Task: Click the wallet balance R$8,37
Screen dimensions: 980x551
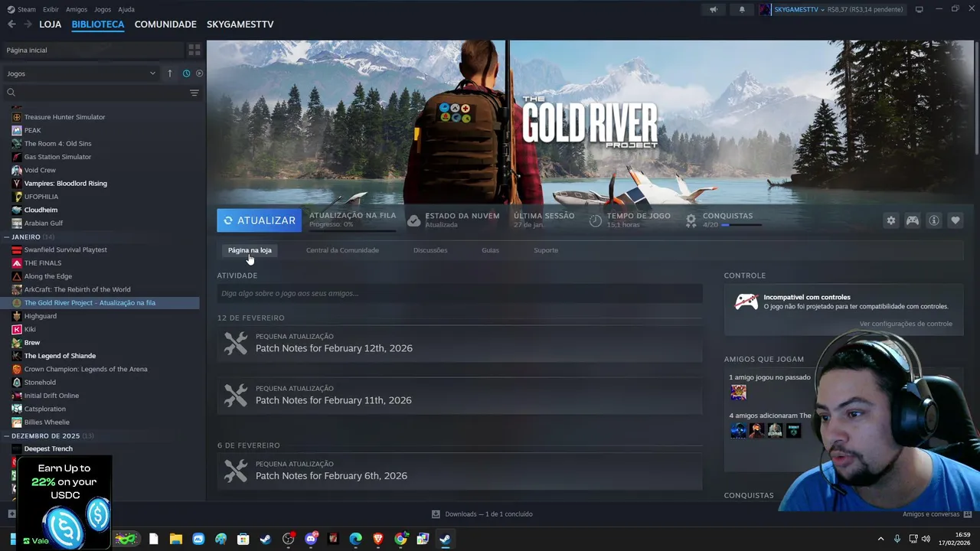Action: pos(865,9)
